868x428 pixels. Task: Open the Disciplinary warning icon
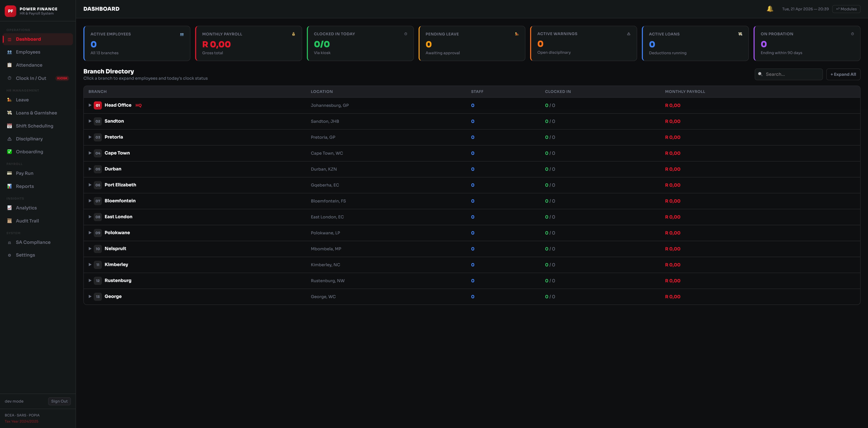[x=9, y=139]
